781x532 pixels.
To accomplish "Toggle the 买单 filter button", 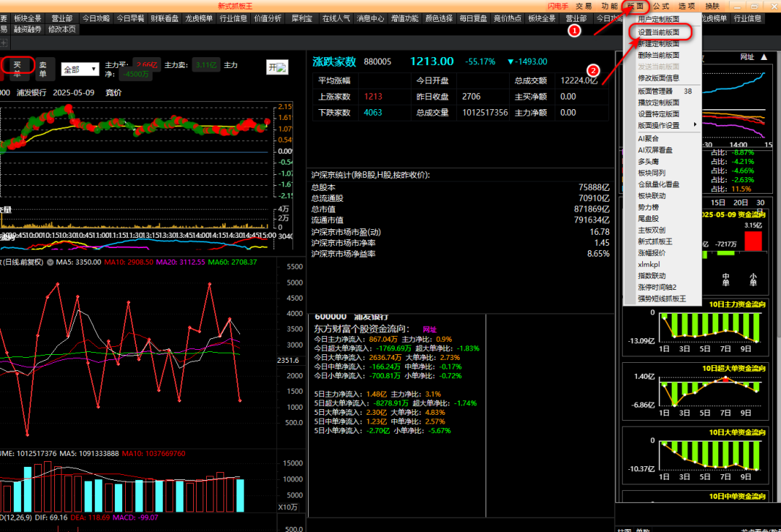I will (17, 69).
